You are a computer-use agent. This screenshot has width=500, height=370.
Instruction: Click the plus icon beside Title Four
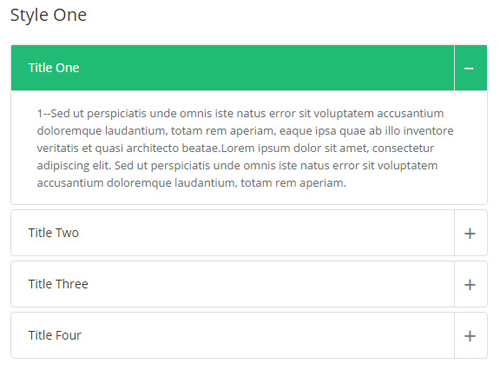(470, 336)
